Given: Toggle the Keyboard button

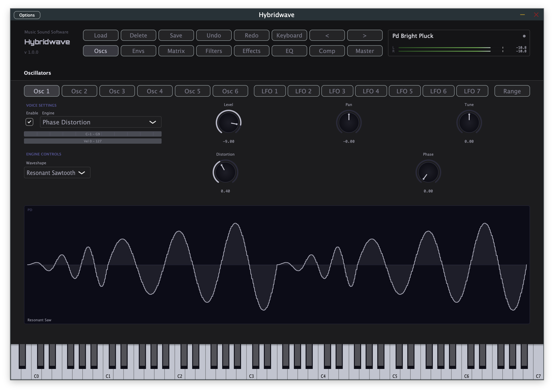Looking at the screenshot, I should coord(289,35).
